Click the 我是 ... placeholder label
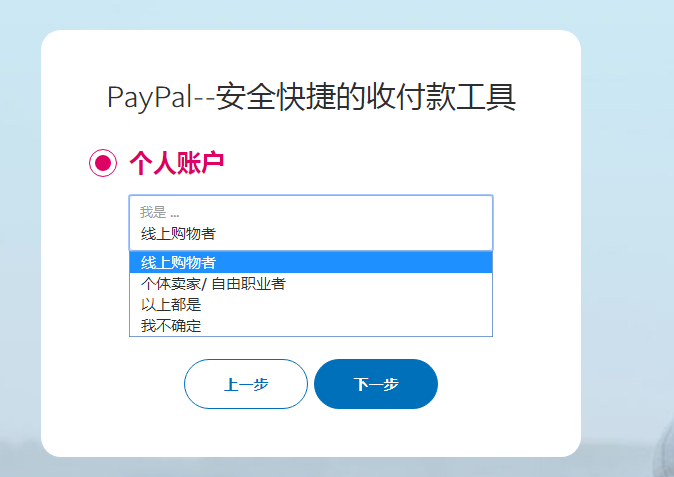The width and height of the screenshot is (674, 477). [159, 212]
